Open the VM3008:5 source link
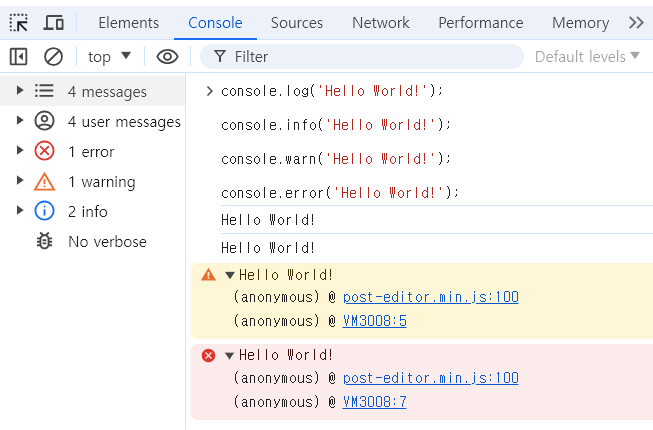Screen dimensions: 653x430 click(x=375, y=321)
